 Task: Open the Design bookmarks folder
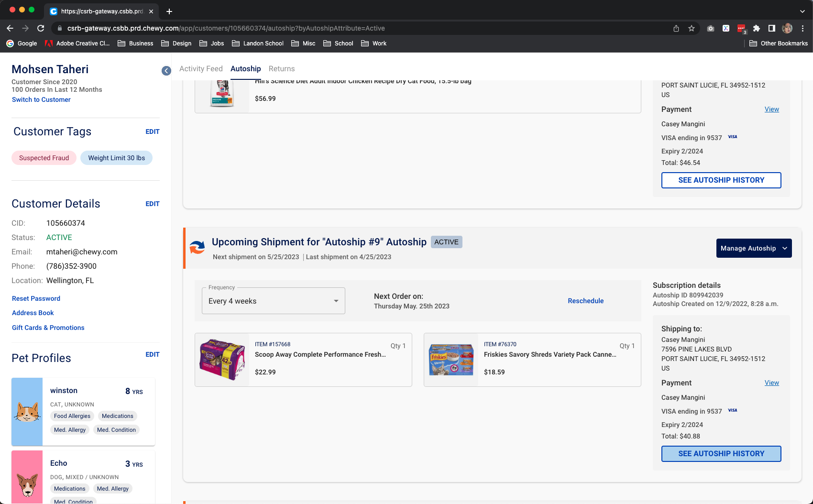pyautogui.click(x=176, y=43)
